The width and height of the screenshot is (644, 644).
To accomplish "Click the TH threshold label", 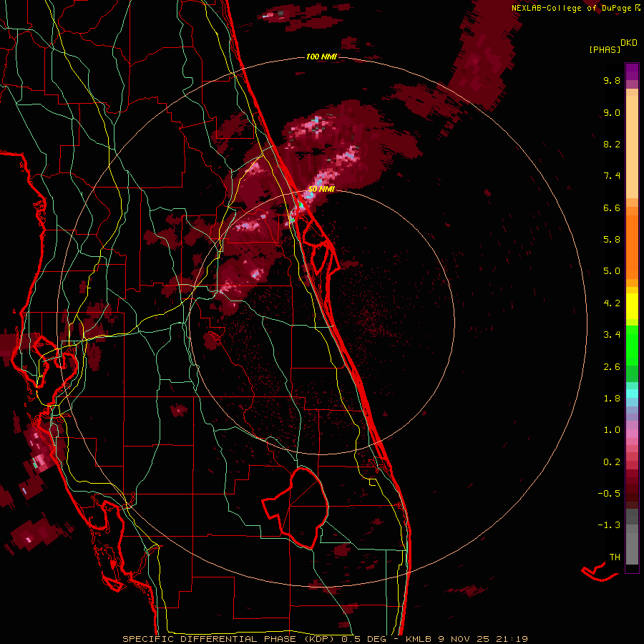I will click(x=615, y=557).
